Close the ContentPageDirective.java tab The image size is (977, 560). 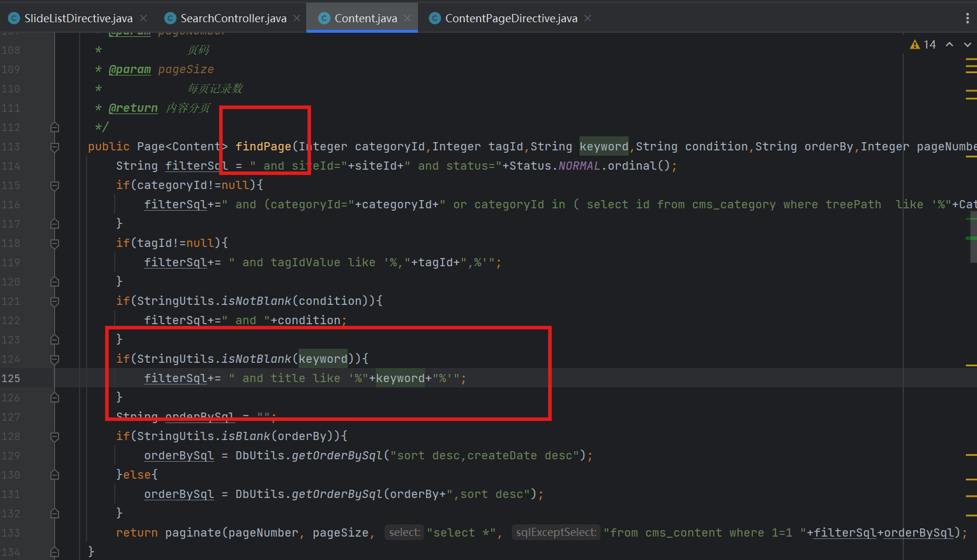(588, 18)
